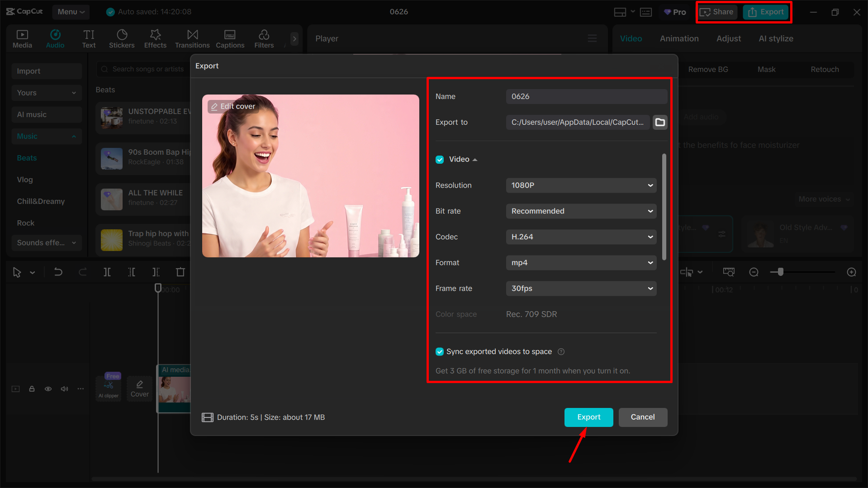Expand the Frame rate dropdown
This screenshot has height=488, width=868.
(581, 288)
